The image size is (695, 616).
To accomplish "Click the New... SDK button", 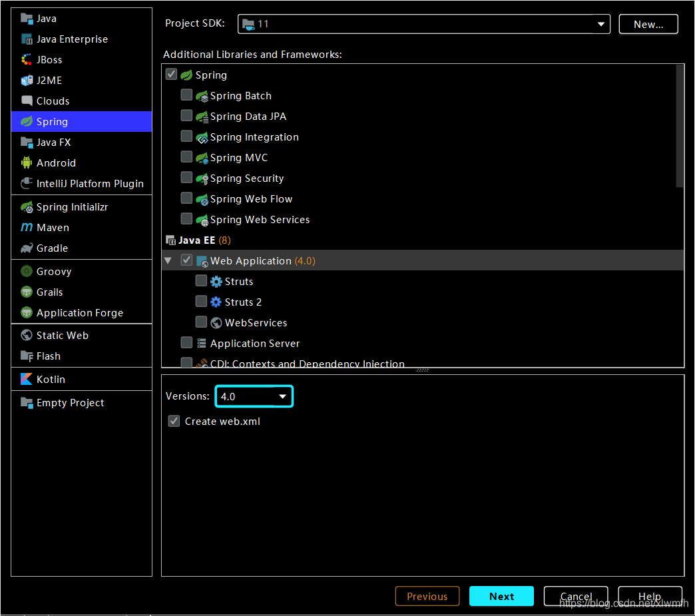I will click(x=648, y=24).
